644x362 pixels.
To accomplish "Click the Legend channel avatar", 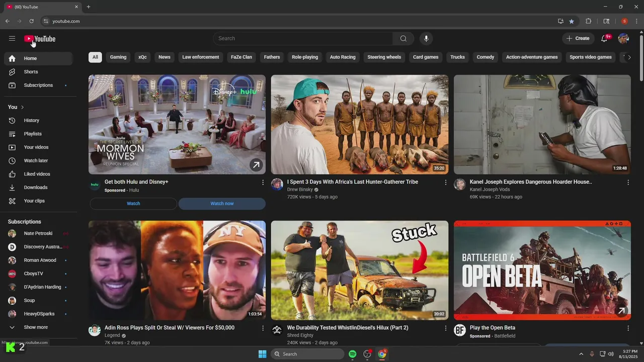I will pyautogui.click(x=95, y=330).
